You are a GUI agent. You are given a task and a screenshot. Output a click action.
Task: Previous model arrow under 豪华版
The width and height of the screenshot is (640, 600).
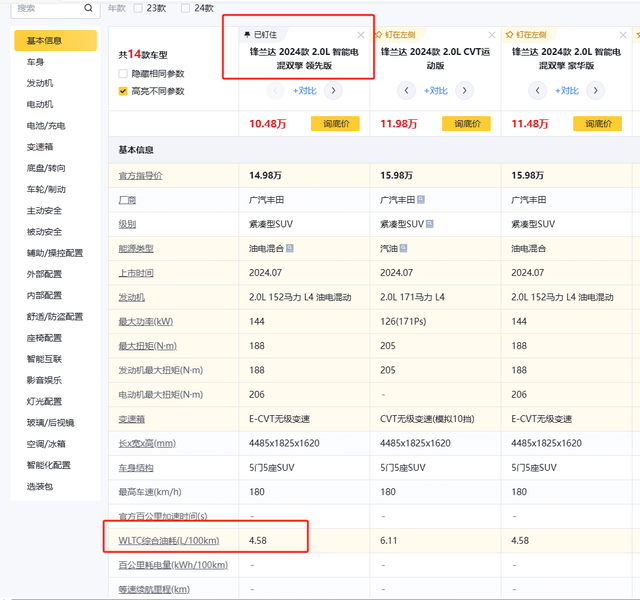[537, 91]
